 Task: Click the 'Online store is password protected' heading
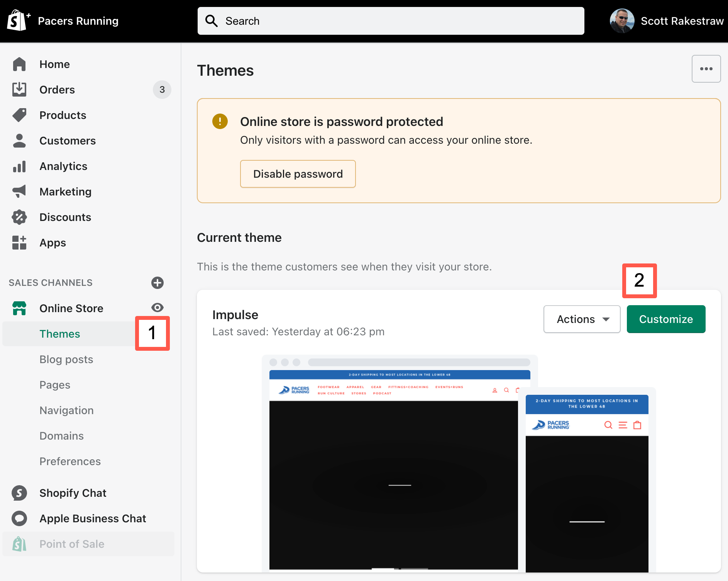(x=342, y=121)
